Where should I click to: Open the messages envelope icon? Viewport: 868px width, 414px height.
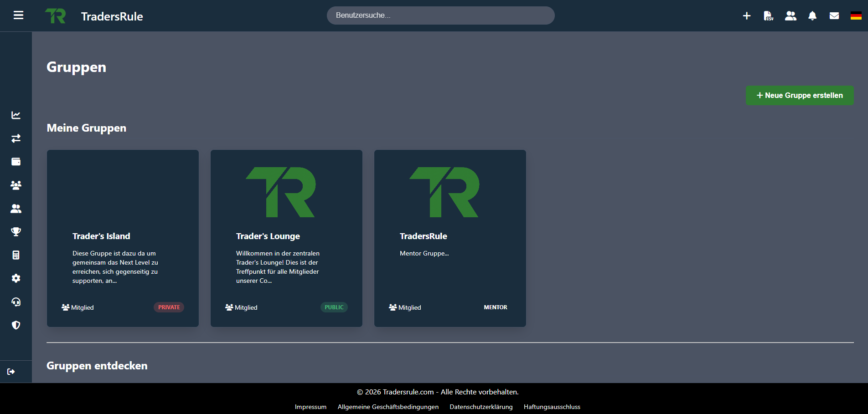[x=834, y=16]
